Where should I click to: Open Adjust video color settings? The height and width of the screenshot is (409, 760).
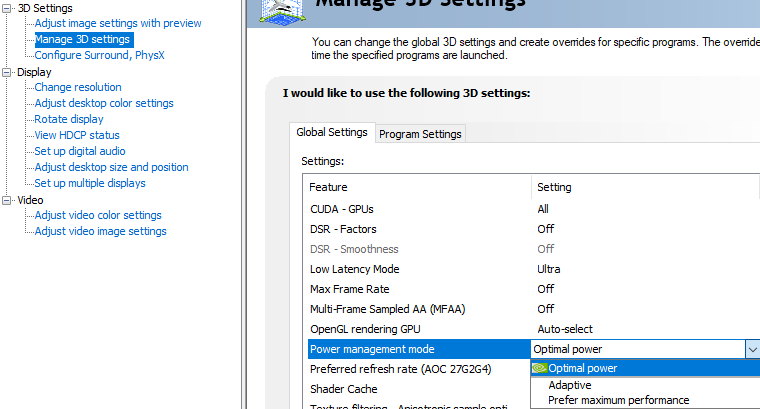tap(98, 215)
